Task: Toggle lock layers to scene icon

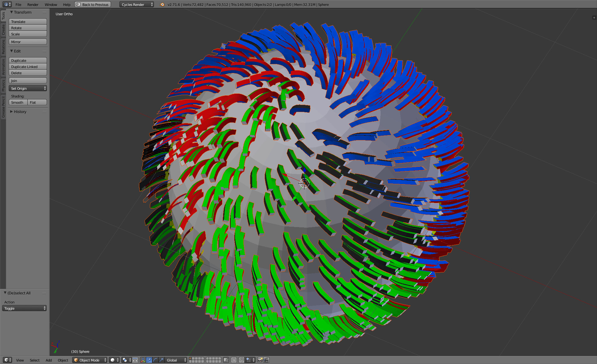Action: coord(226,360)
